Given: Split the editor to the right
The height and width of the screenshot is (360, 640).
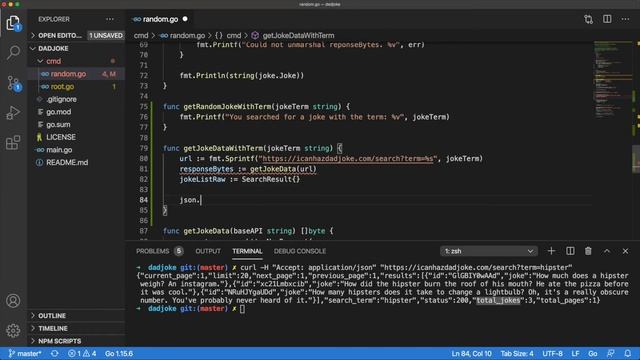Looking at the screenshot, I should click(x=607, y=19).
